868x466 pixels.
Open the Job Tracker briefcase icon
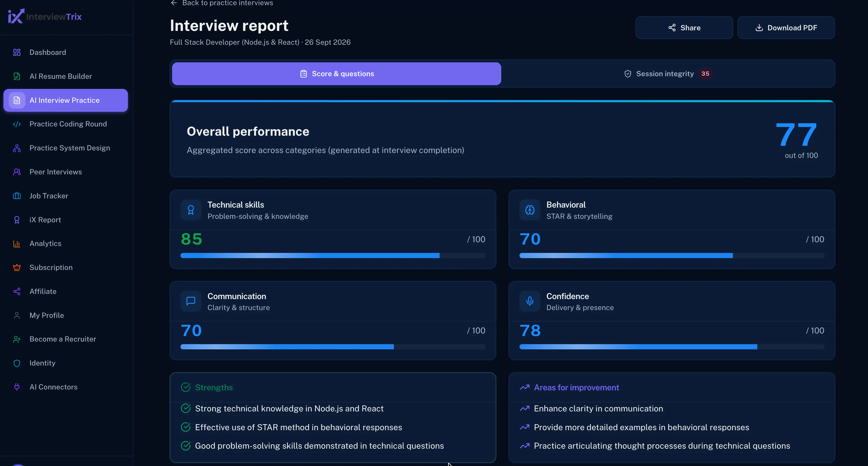[x=17, y=196]
